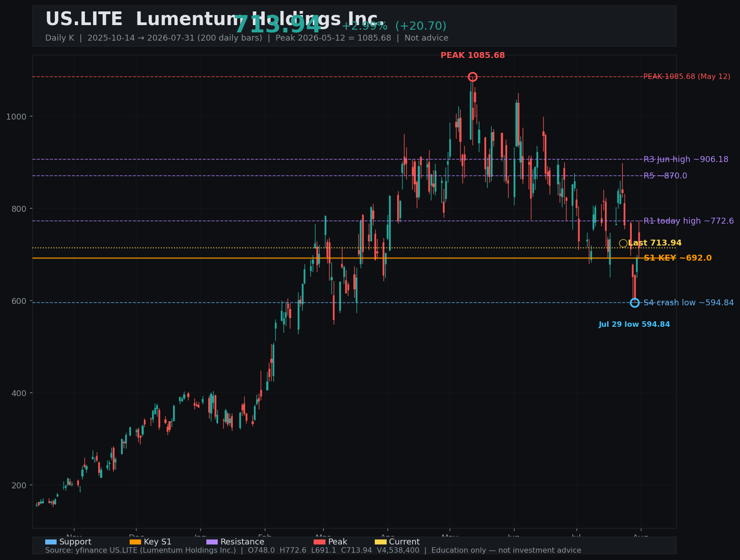Click the 'O748.0' open value in footer
Viewport: 740px width, 560px height.
click(261, 550)
